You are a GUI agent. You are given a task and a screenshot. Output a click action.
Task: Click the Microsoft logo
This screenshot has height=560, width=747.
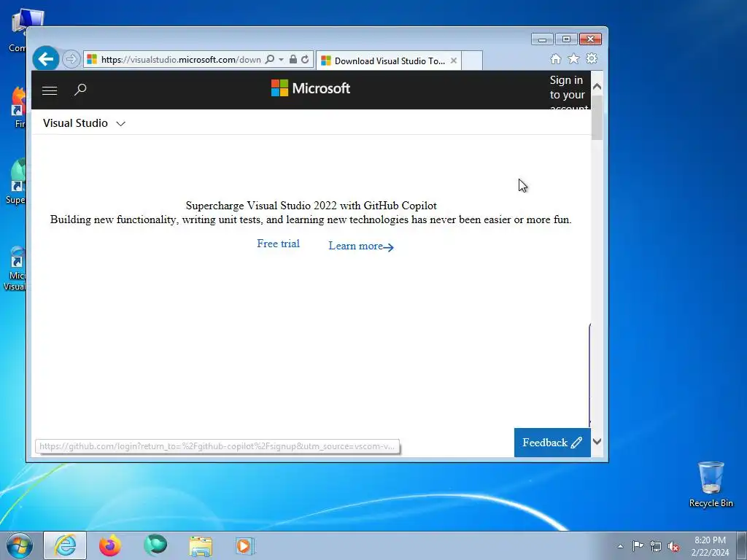point(311,88)
